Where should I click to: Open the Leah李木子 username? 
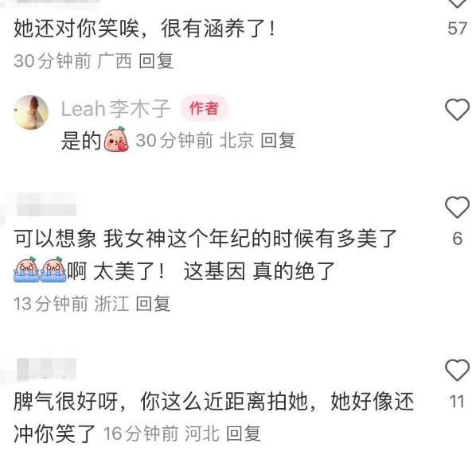(115, 109)
